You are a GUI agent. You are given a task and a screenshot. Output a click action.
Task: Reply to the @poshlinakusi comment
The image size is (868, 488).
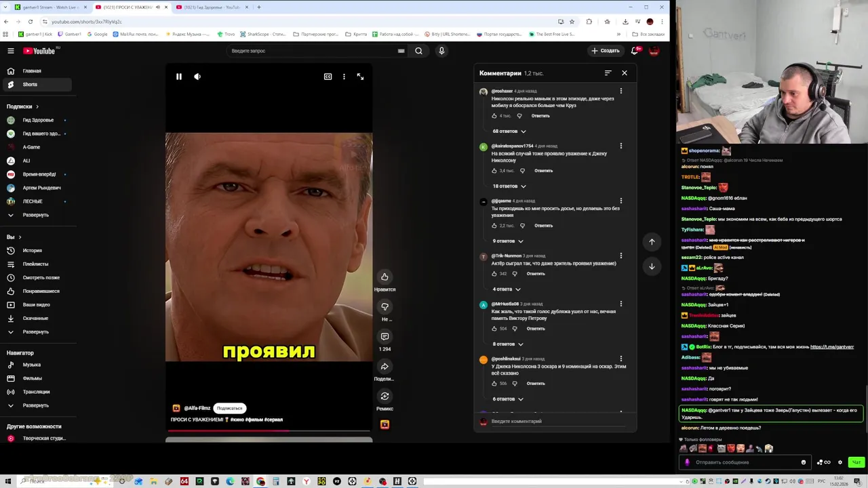pyautogui.click(x=536, y=384)
